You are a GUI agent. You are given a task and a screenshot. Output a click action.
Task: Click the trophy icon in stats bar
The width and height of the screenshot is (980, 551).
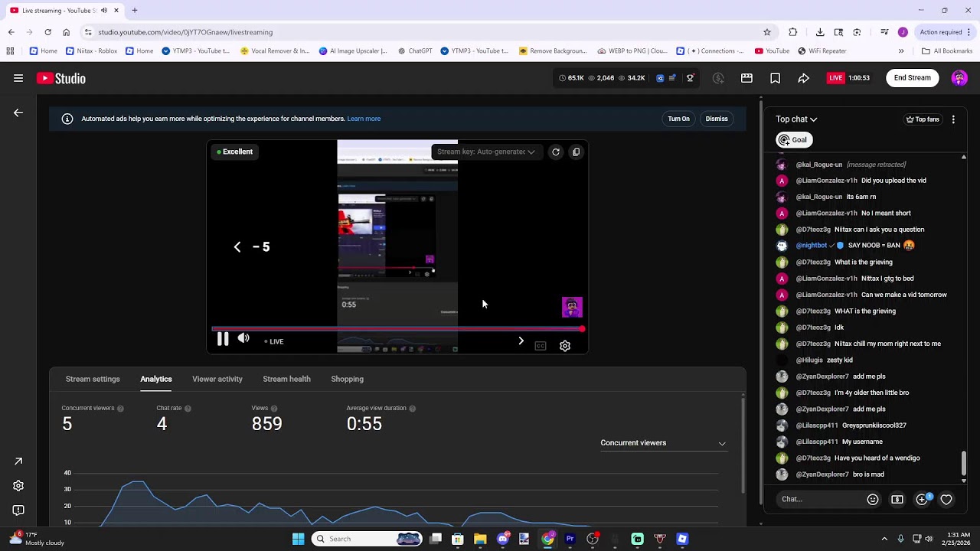(690, 78)
